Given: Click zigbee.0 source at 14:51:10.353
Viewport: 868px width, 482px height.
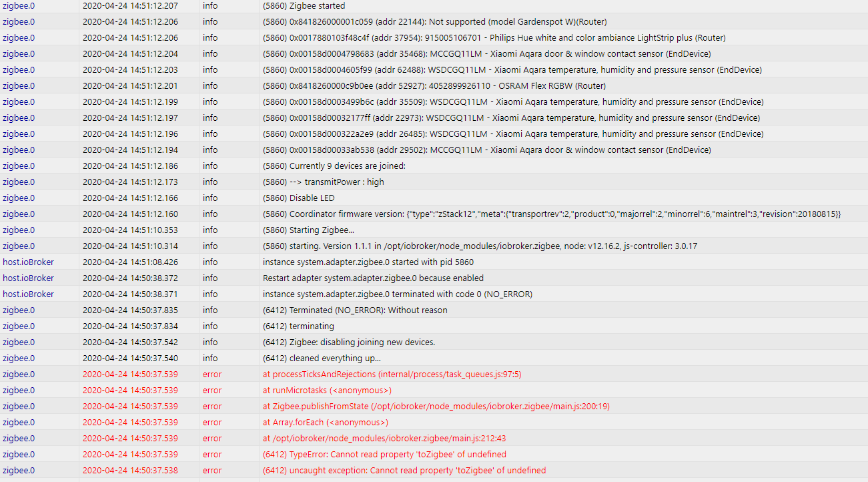Looking at the screenshot, I should (19, 230).
